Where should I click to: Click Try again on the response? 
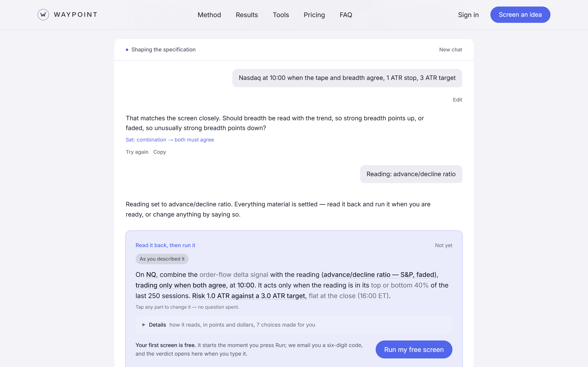pos(137,152)
